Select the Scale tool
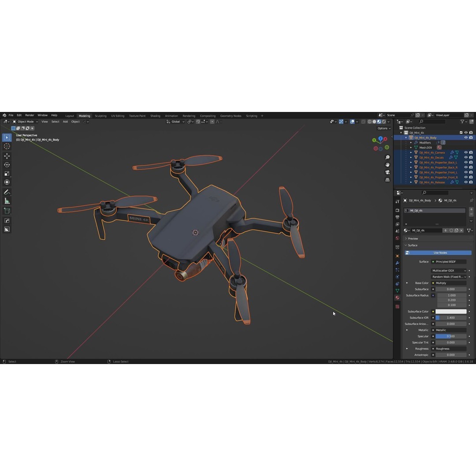 pyautogui.click(x=7, y=174)
